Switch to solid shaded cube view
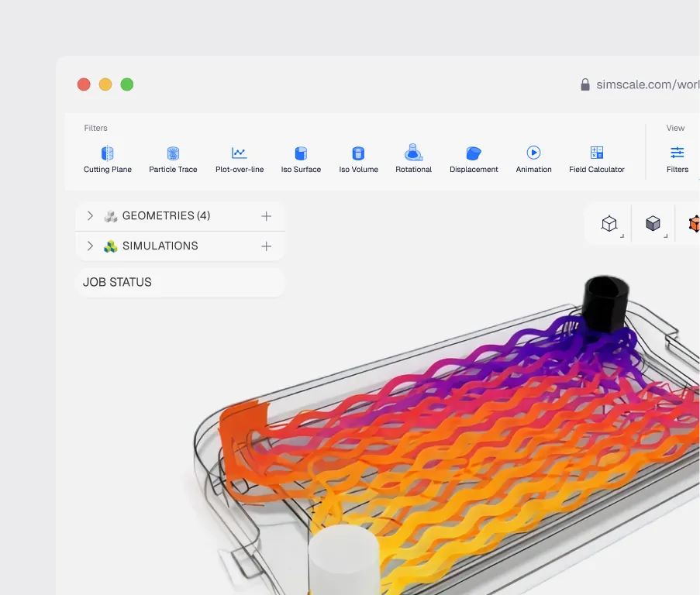Screen dimensions: 700x595 653,223
